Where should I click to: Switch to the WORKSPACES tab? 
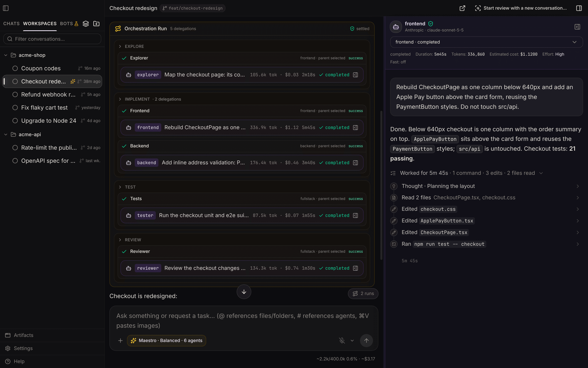(x=40, y=24)
